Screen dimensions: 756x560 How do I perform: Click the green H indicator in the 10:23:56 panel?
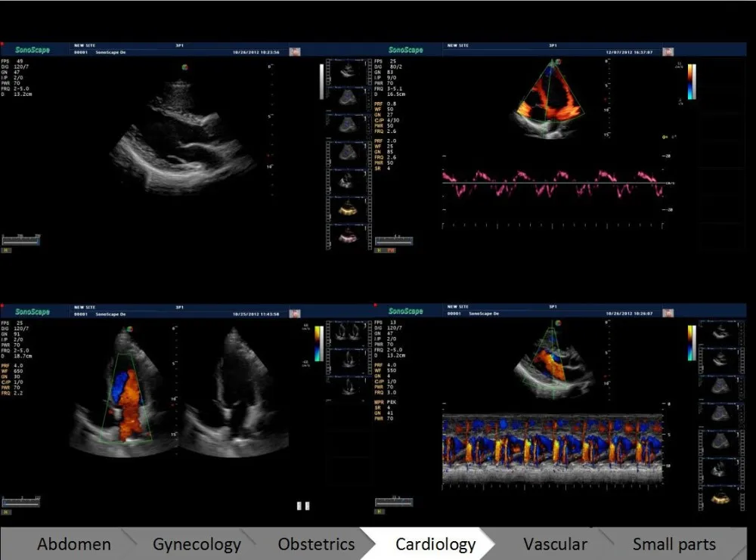[x=6, y=250]
